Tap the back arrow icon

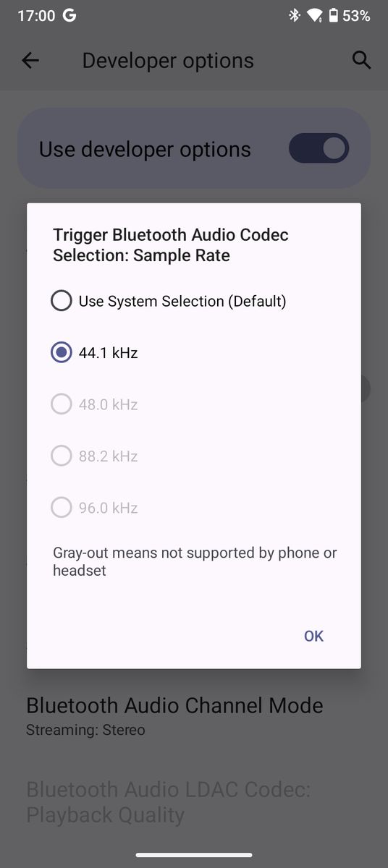pos(30,61)
